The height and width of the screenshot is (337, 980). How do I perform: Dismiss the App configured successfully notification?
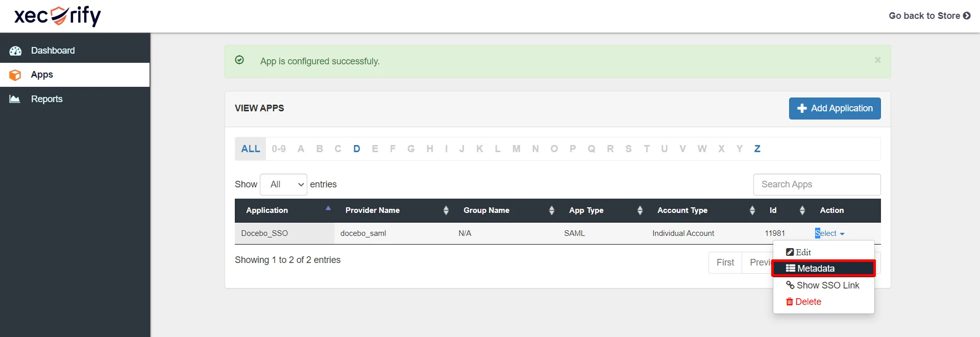877,59
